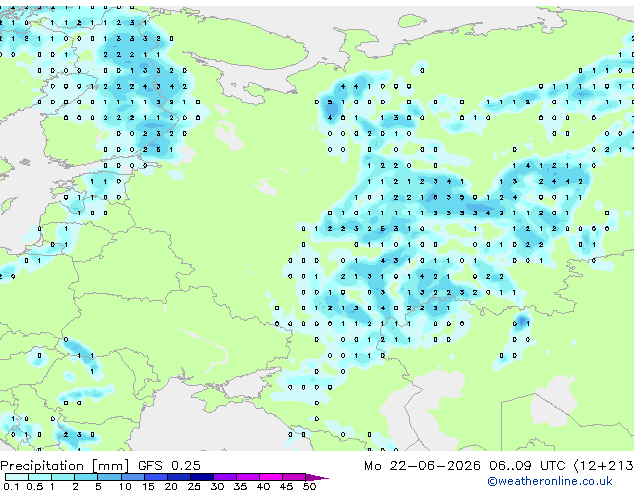Screen dimensions: 634x490
Task: Select legend swatch between 25 and 30
Action: [201, 477]
